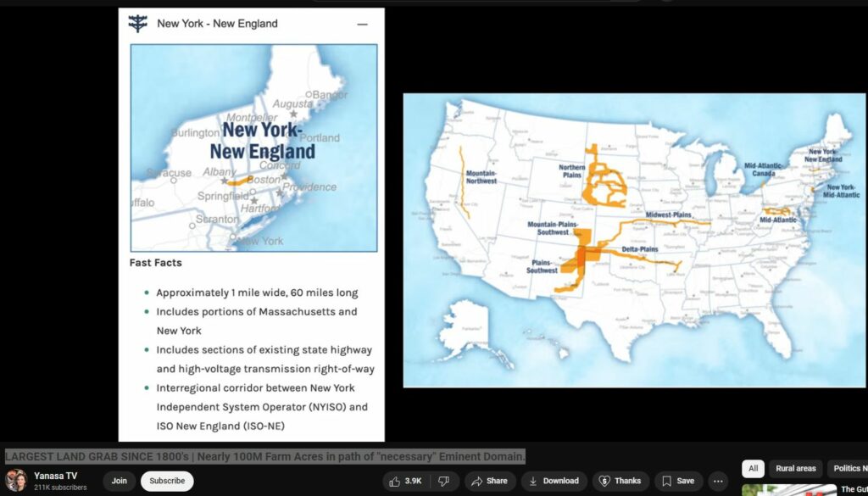Download the video
This screenshot has width=868, height=496.
[x=554, y=481]
